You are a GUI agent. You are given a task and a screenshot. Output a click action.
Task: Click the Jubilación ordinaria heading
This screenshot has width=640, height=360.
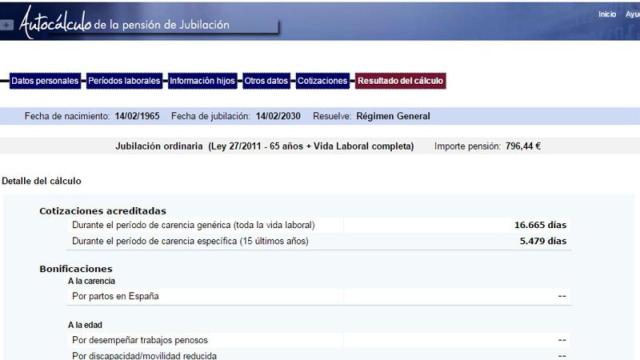click(264, 146)
